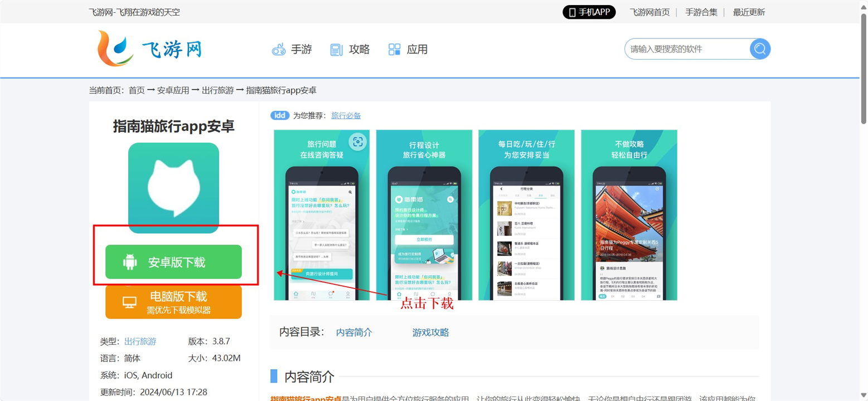Click the 出行旅游 type link
This screenshot has width=868, height=401.
[140, 341]
